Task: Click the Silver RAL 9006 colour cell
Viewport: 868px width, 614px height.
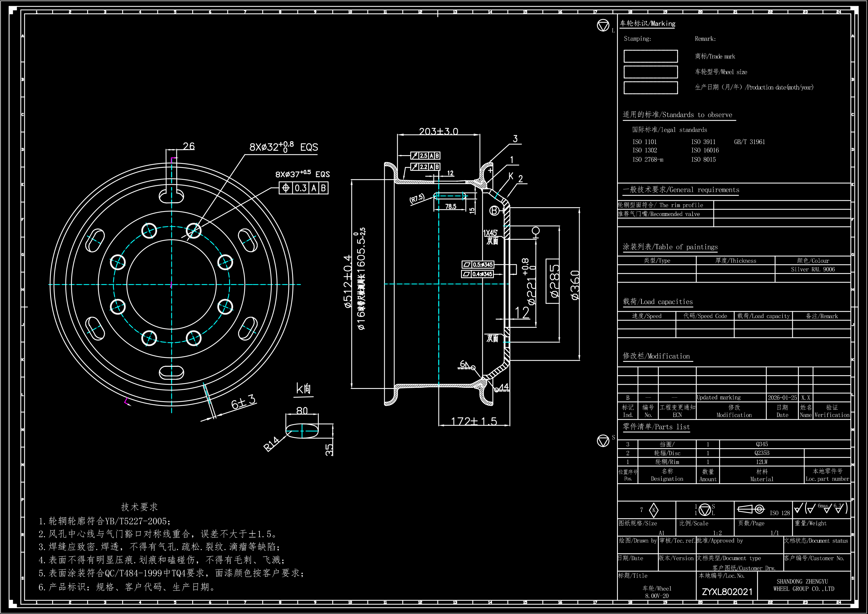Action: pyautogui.click(x=812, y=269)
